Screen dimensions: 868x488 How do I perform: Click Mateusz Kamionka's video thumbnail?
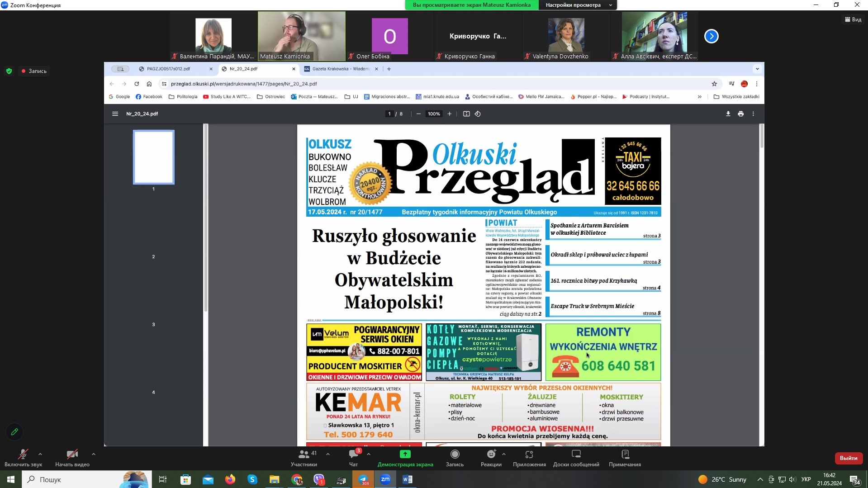(x=301, y=36)
